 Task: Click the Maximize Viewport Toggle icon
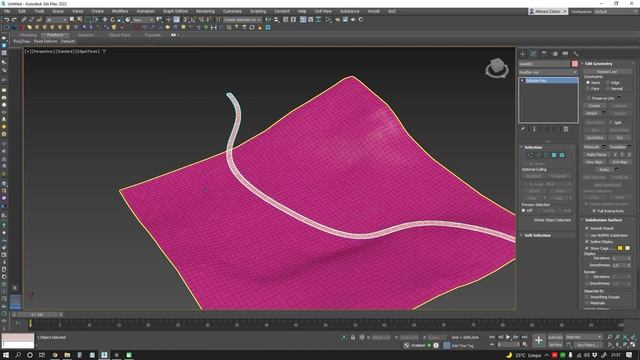(633, 345)
